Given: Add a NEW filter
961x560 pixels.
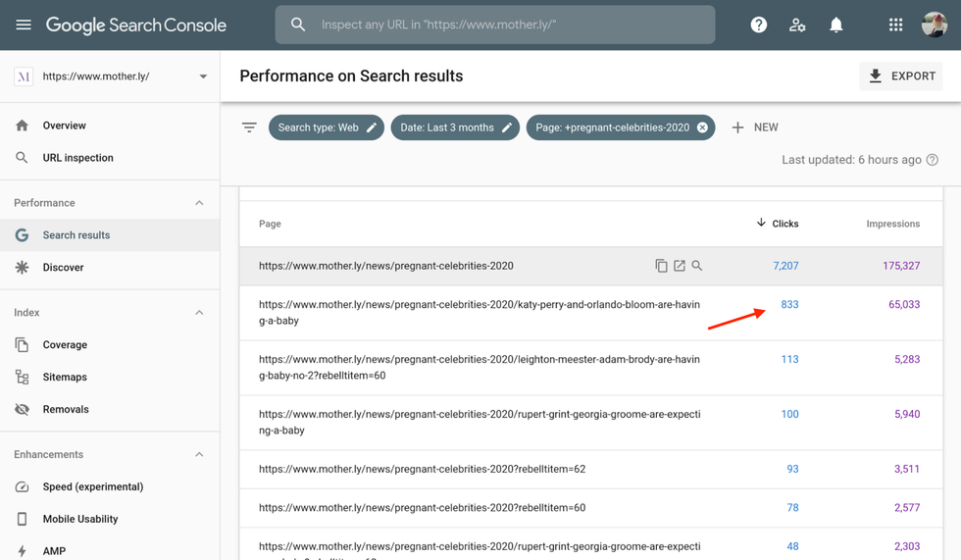Looking at the screenshot, I should 755,127.
